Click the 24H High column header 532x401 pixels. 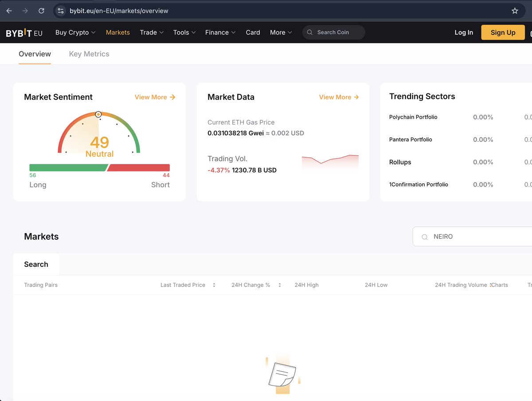(x=306, y=285)
